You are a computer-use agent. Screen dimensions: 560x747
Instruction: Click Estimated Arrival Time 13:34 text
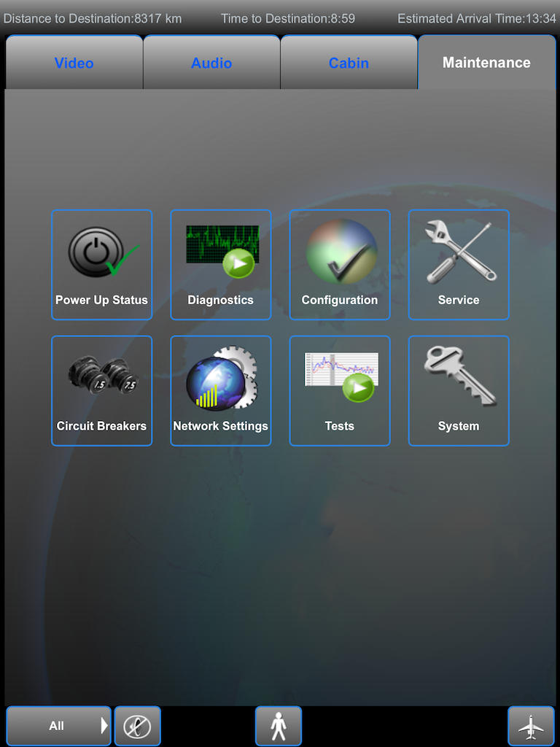tap(477, 19)
